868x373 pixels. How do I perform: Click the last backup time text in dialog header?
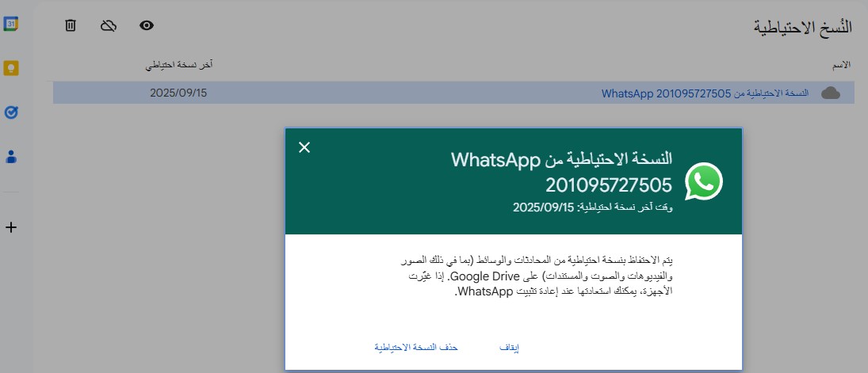pos(592,207)
